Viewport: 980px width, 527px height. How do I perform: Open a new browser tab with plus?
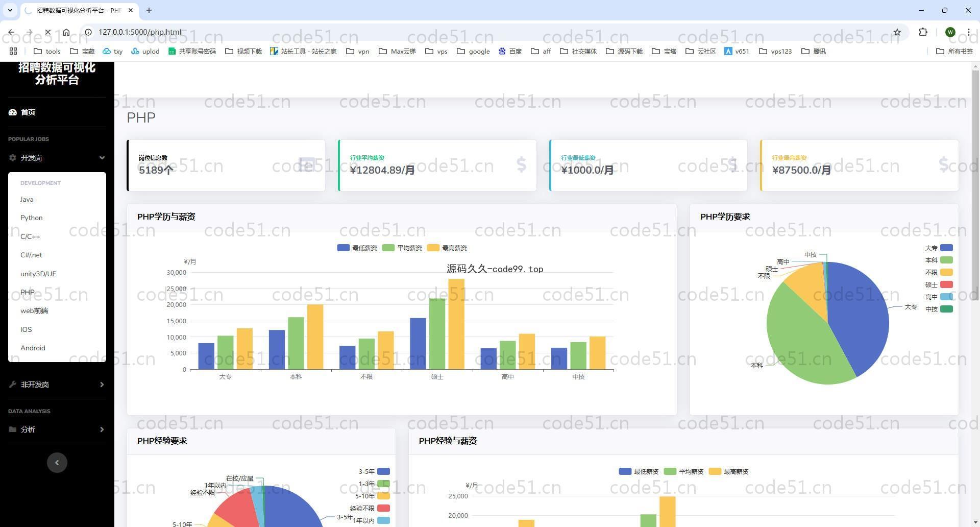tap(149, 10)
